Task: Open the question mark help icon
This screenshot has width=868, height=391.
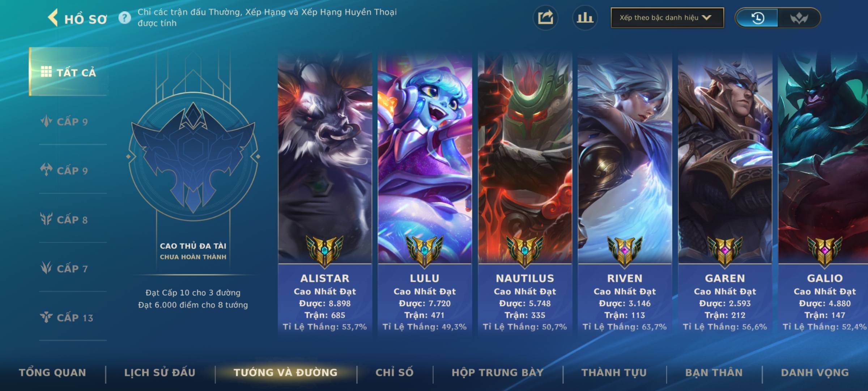Action: coord(125,18)
